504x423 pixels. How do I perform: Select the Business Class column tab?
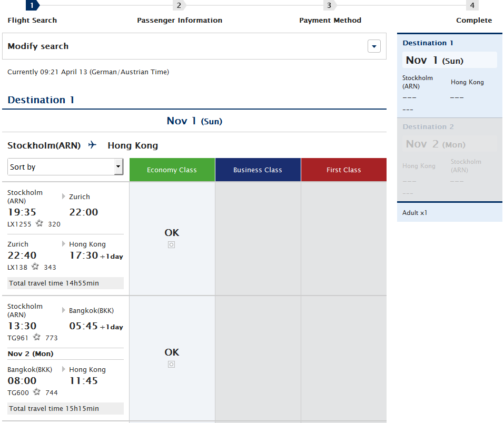pyautogui.click(x=258, y=170)
